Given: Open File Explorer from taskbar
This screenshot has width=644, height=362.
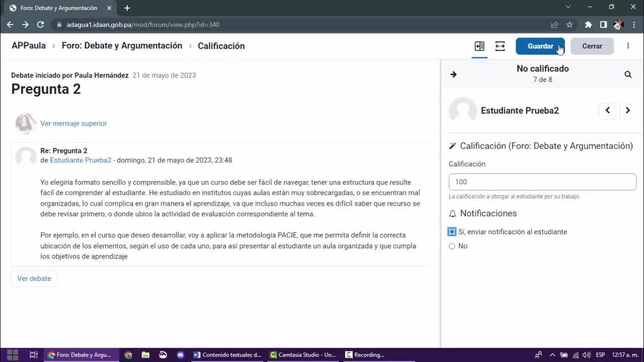Looking at the screenshot, I should [145, 354].
